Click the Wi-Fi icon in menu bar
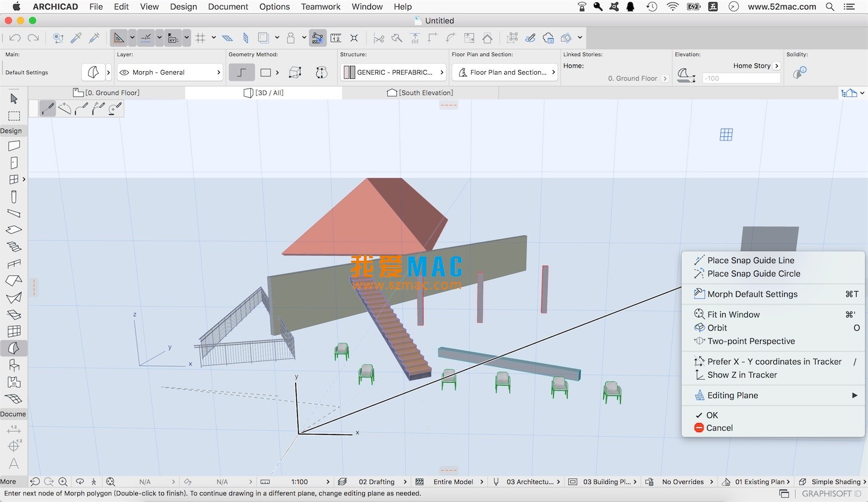 [673, 7]
